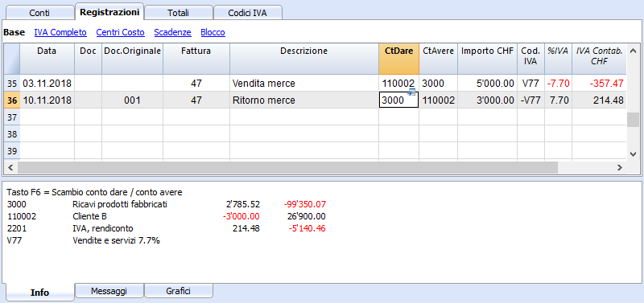The width and height of the screenshot is (644, 303).
Task: Click IVA, rendiconto in info panel
Action: pyautogui.click(x=103, y=228)
